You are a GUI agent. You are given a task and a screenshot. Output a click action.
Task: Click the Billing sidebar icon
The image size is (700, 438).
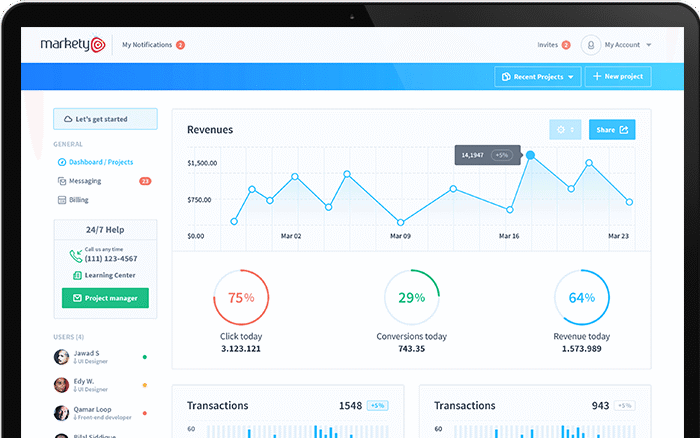pos(61,200)
